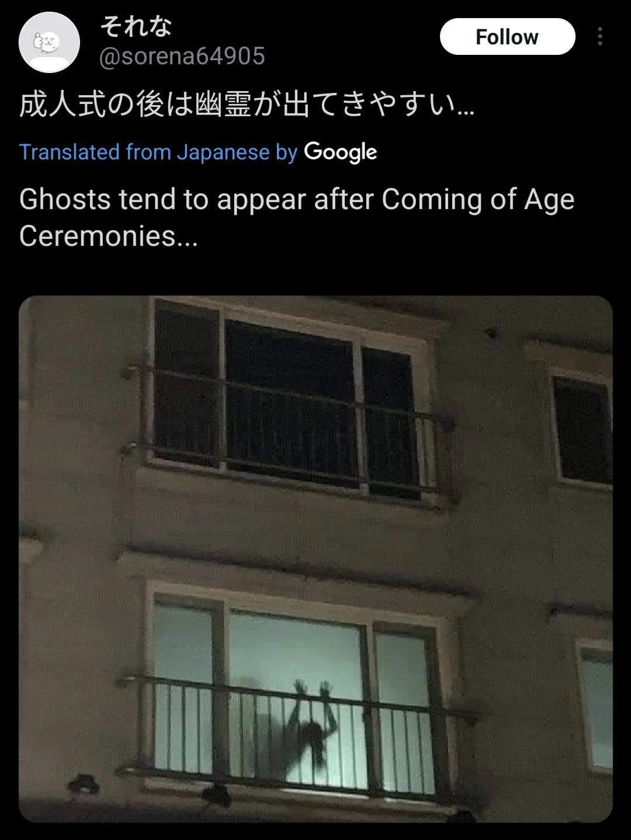631x840 pixels.
Task: Click the word 'Ceremonies...' in the translation
Action: (x=109, y=237)
